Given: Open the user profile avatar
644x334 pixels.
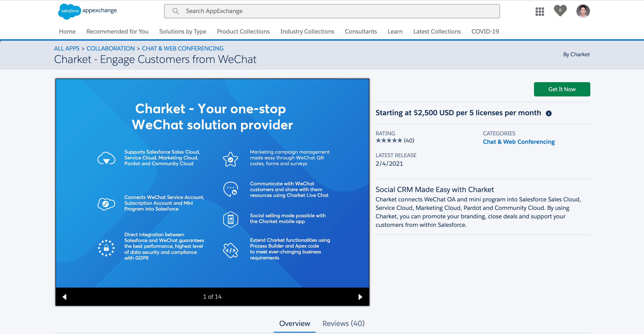Looking at the screenshot, I should tap(583, 11).
